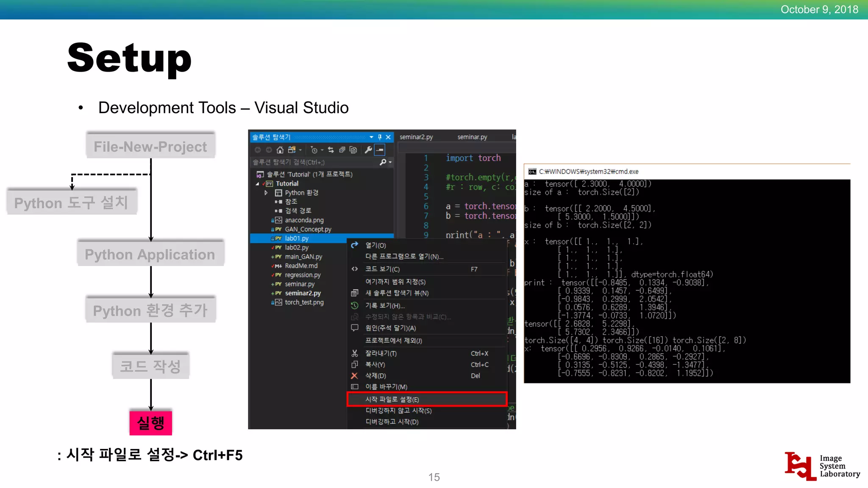Click the red X delete icon
The image size is (868, 488).
click(x=355, y=376)
